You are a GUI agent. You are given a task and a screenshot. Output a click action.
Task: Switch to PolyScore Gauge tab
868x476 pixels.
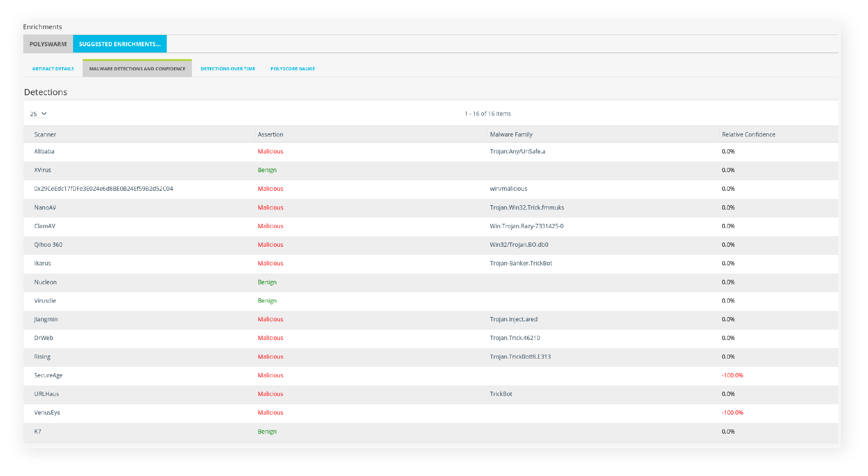[293, 69]
